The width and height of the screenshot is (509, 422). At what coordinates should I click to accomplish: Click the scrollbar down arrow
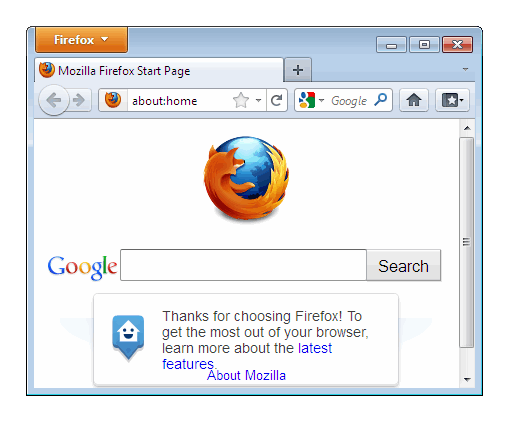click(467, 380)
